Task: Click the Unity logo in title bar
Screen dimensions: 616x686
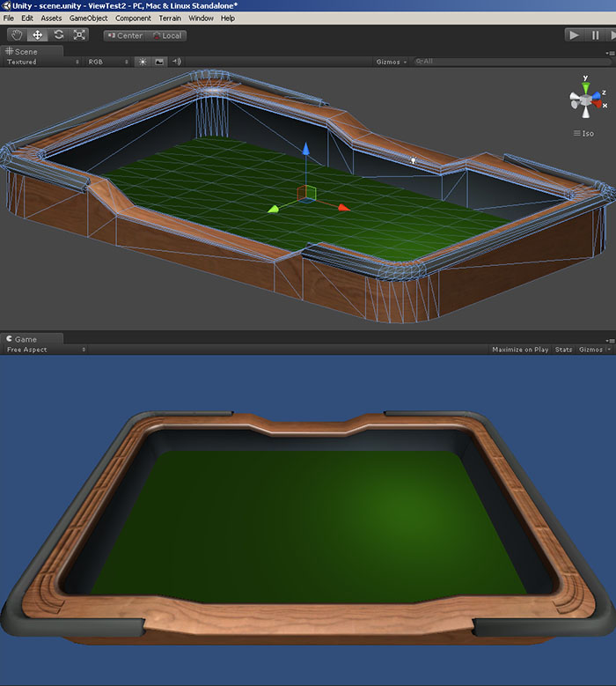Action: [x=6, y=5]
